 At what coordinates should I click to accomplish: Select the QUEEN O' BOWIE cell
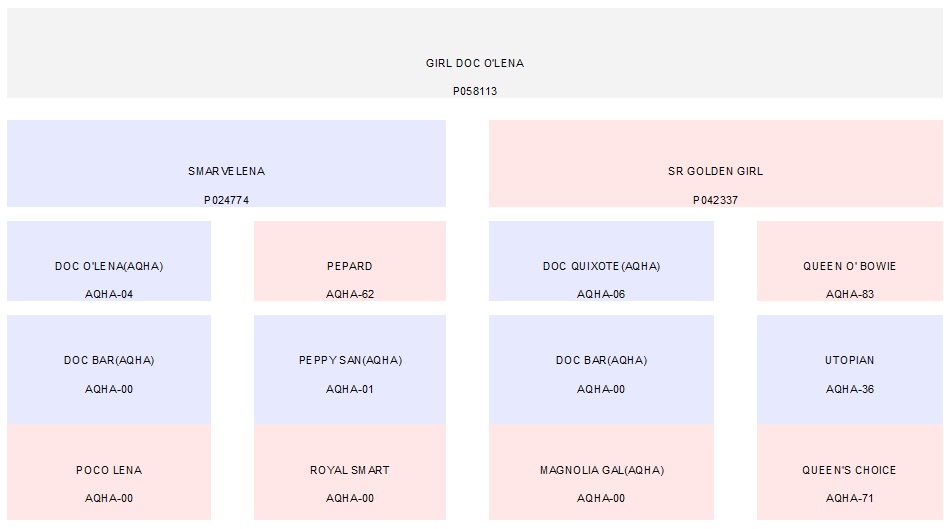point(849,266)
